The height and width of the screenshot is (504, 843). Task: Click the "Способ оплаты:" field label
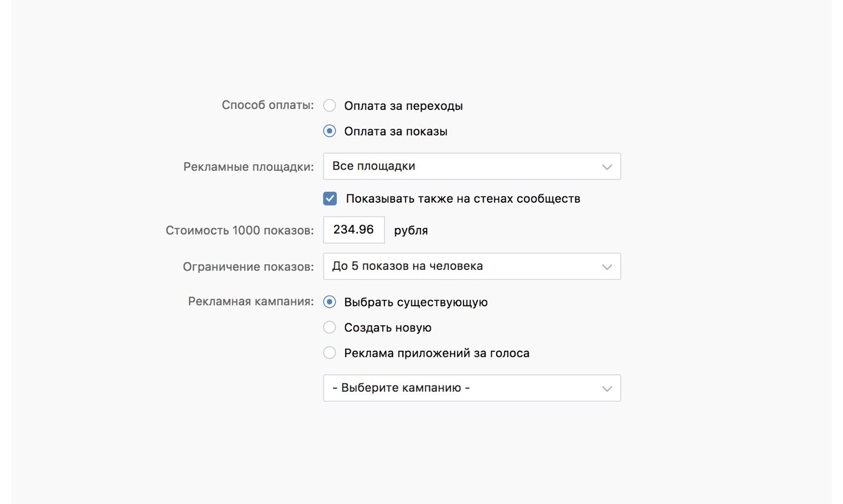click(267, 105)
